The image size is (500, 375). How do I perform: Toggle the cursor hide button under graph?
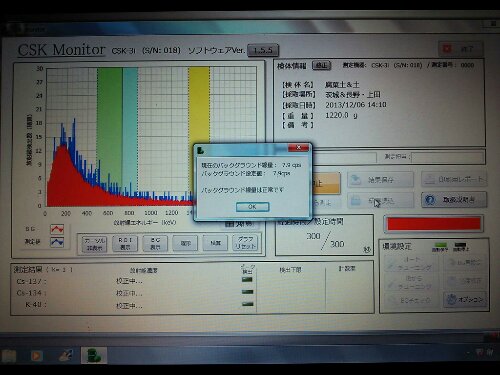point(94,244)
